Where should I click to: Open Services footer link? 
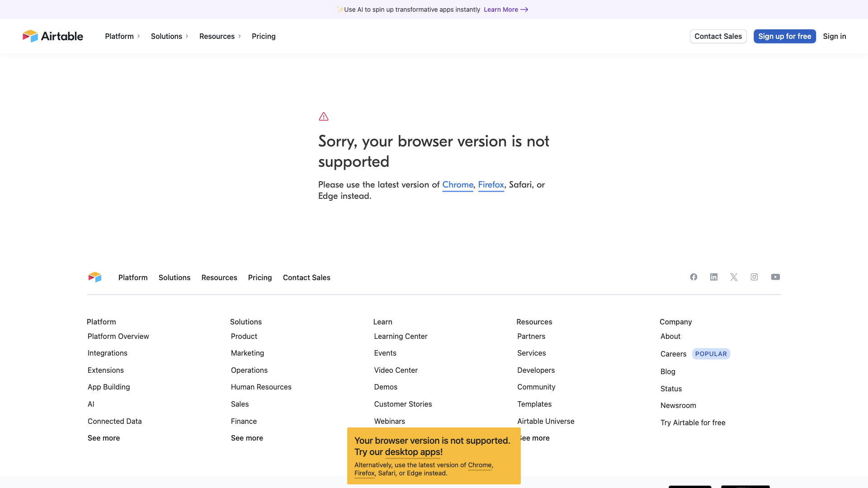531,353
